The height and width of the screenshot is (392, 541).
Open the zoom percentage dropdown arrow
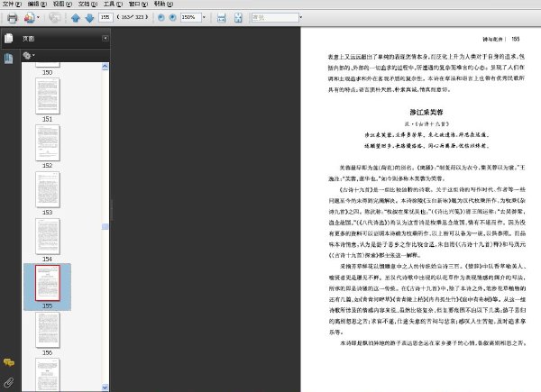point(204,17)
